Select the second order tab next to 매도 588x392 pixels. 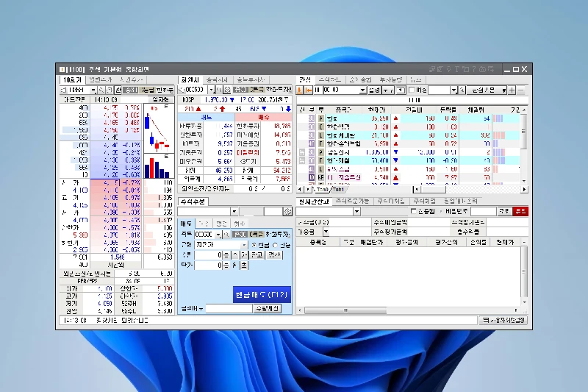(x=204, y=224)
